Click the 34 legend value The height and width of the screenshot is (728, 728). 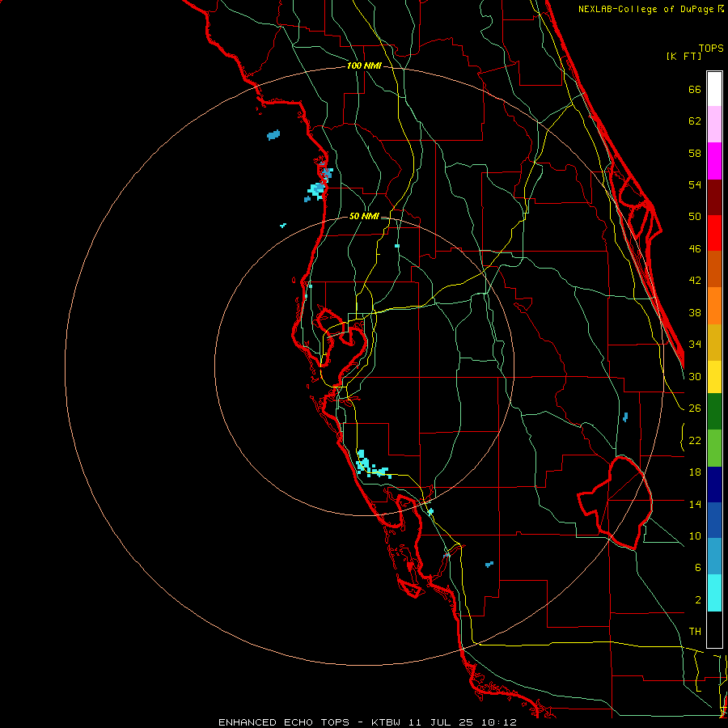[695, 344]
